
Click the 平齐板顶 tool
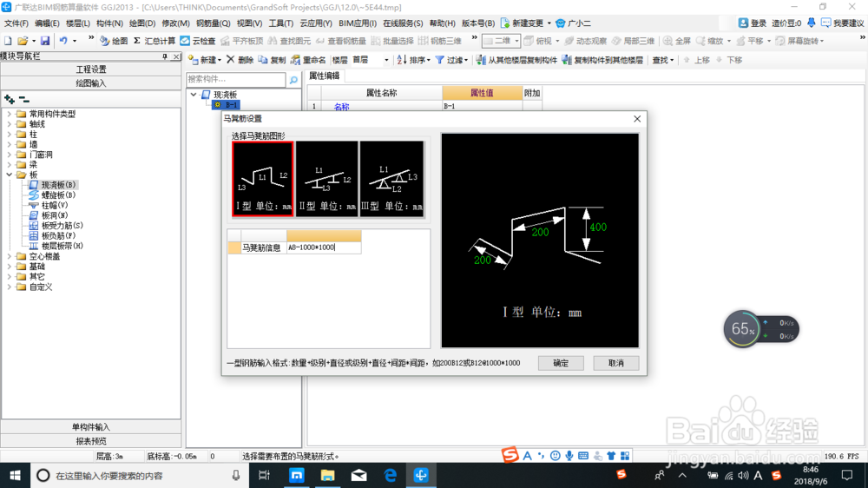(x=242, y=41)
